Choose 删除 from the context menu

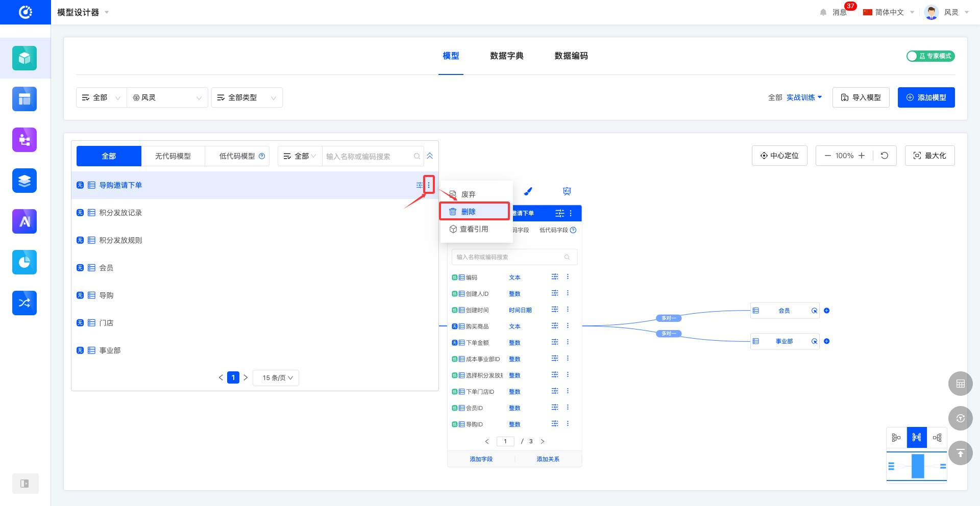click(x=475, y=211)
